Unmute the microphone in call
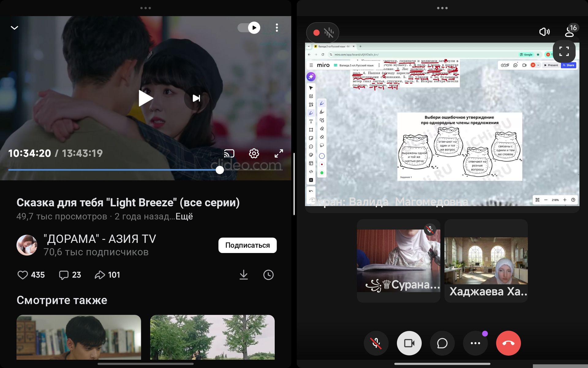The image size is (588, 368). coord(376,343)
